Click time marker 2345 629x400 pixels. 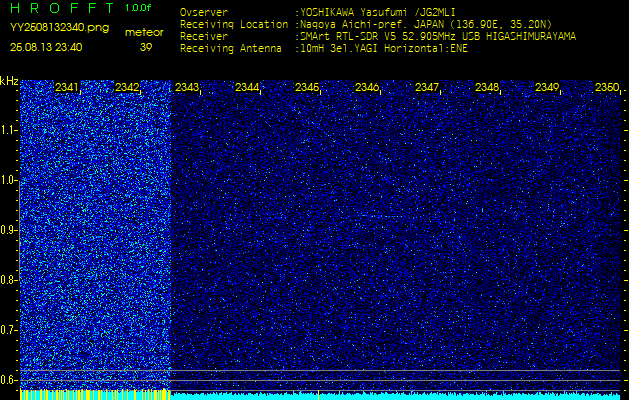[x=307, y=87]
